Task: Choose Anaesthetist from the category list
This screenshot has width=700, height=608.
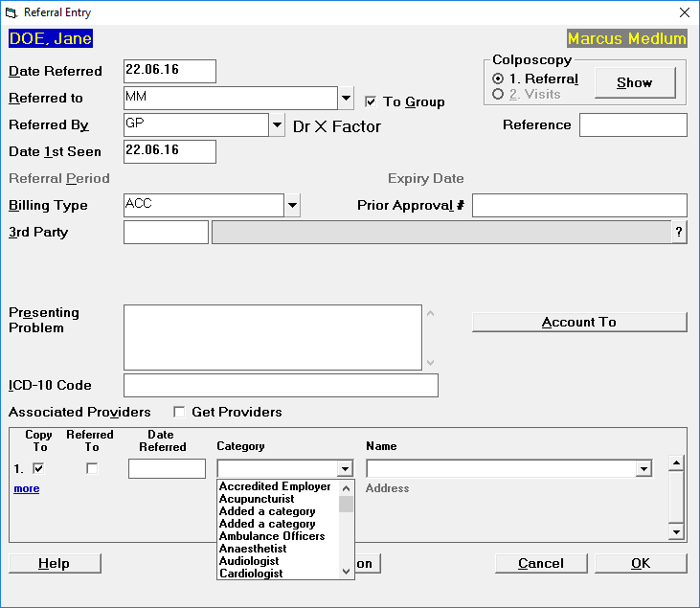Action: (253, 549)
